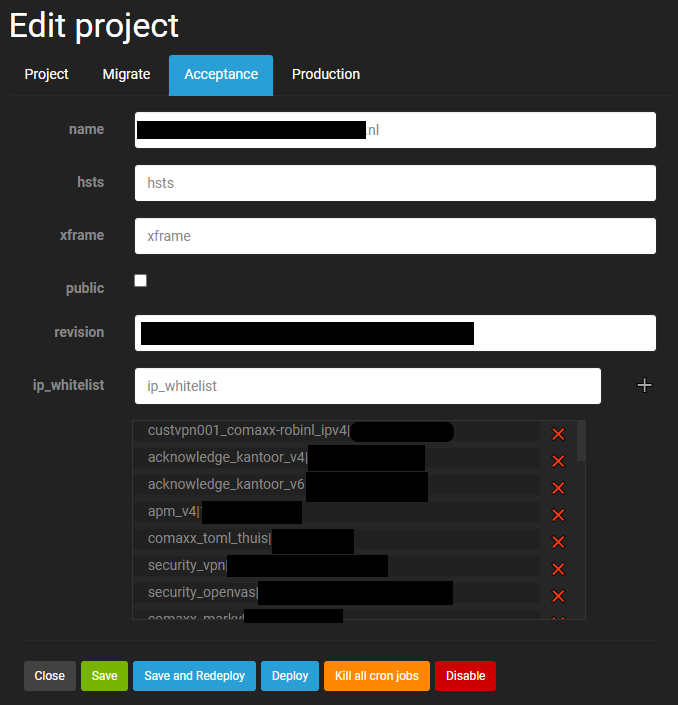Delete the security_vpn whitelist entry
The height and width of the screenshot is (705, 678).
558,569
